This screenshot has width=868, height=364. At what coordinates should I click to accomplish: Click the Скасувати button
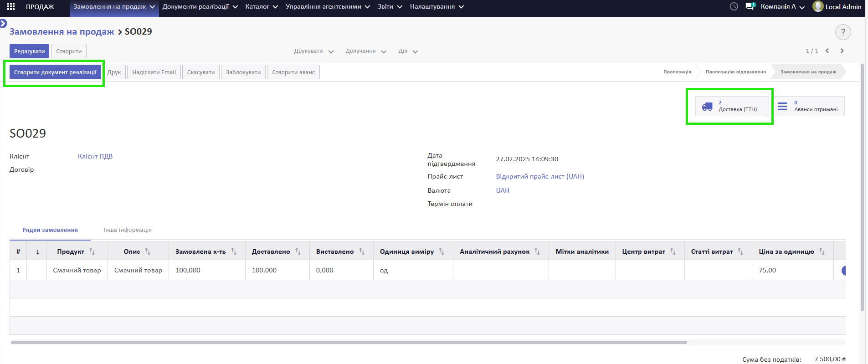pos(201,72)
